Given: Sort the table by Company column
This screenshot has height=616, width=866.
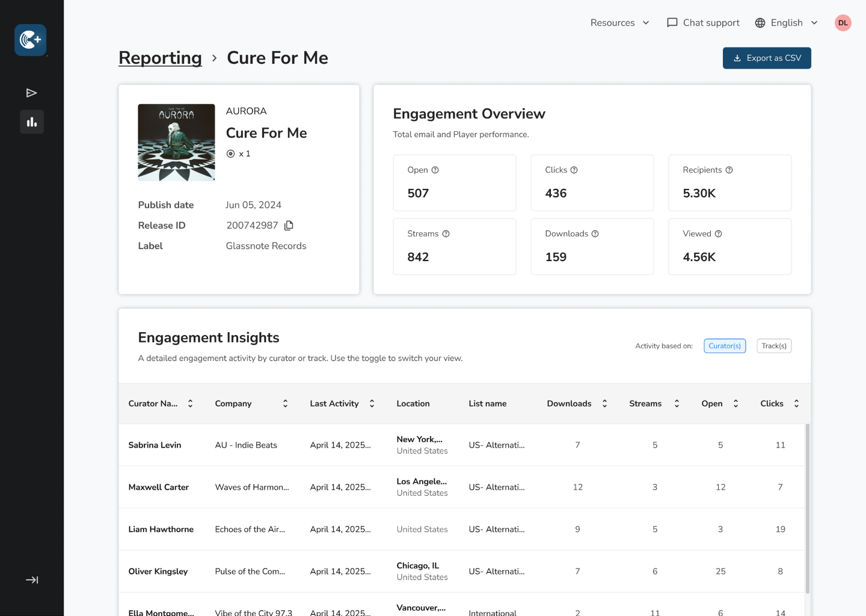Looking at the screenshot, I should coord(285,404).
